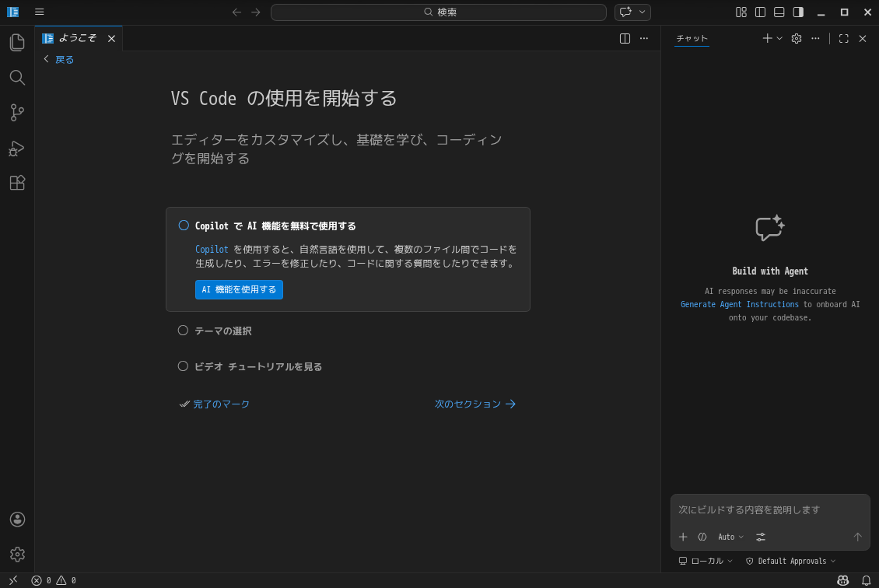
Task: Open Copilot status bar icon
Action: pos(842,580)
